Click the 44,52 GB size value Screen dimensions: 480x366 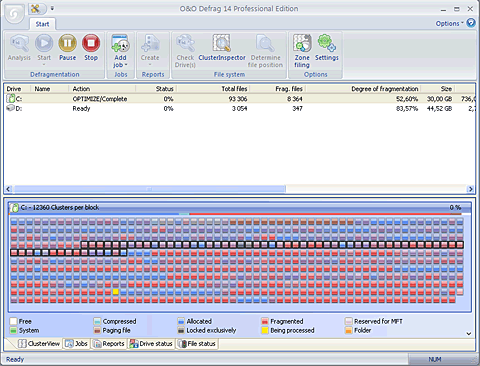[x=439, y=108]
